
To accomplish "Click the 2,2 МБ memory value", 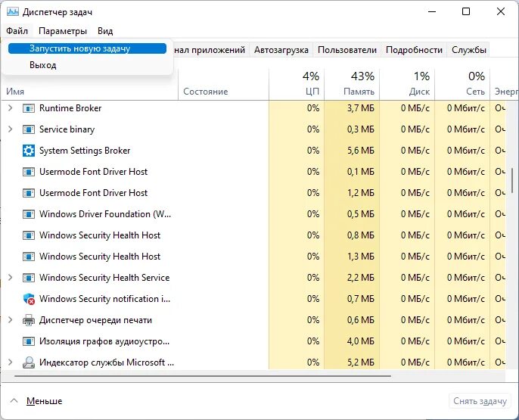I will point(361,278).
